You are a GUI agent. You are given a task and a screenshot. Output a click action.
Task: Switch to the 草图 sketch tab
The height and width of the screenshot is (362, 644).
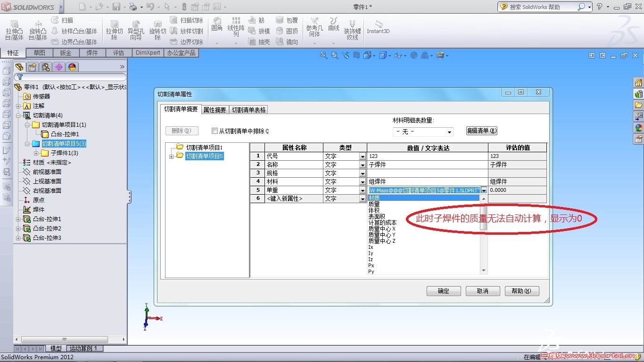click(39, 53)
